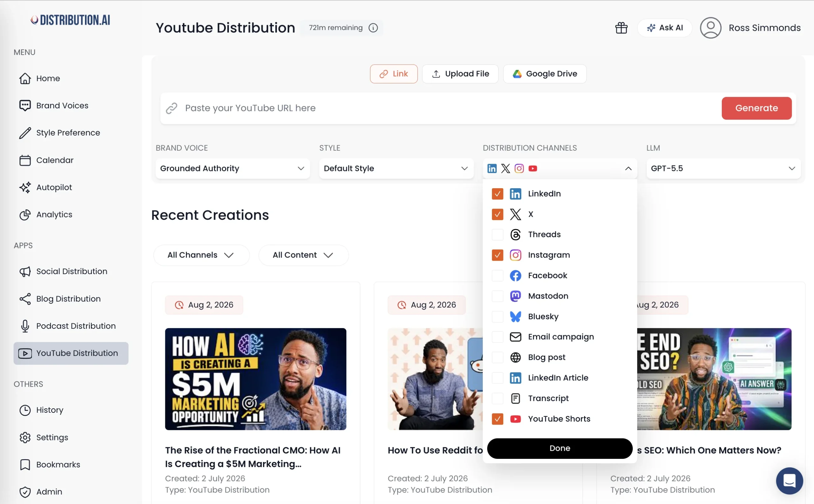
Task: Open Blog Distribution app
Action: [60, 299]
